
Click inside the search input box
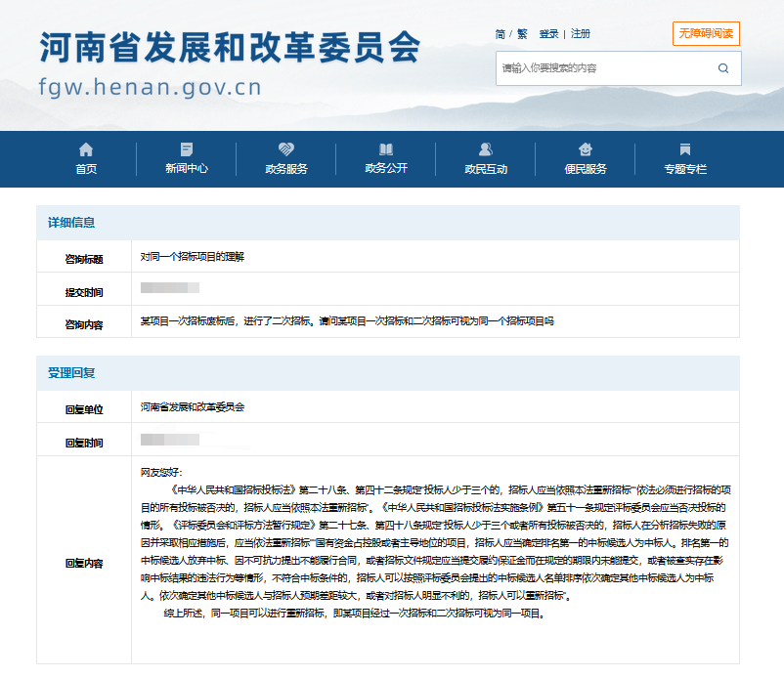[596, 68]
